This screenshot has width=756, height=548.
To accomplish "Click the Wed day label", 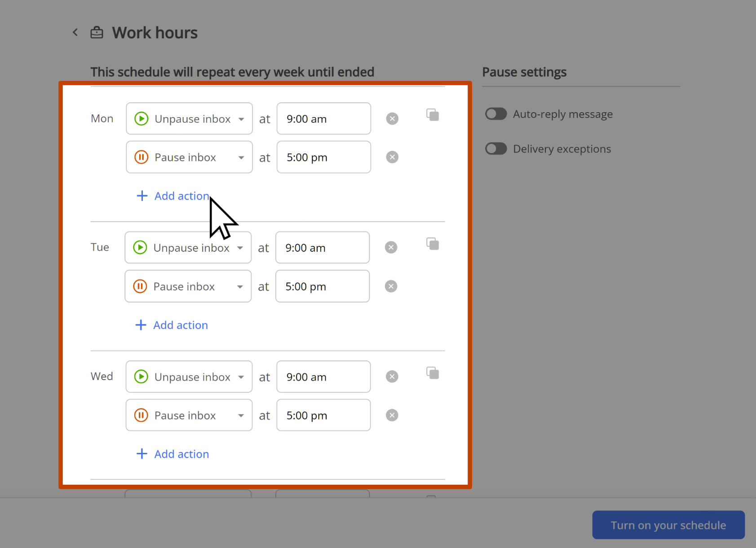I will tap(102, 376).
